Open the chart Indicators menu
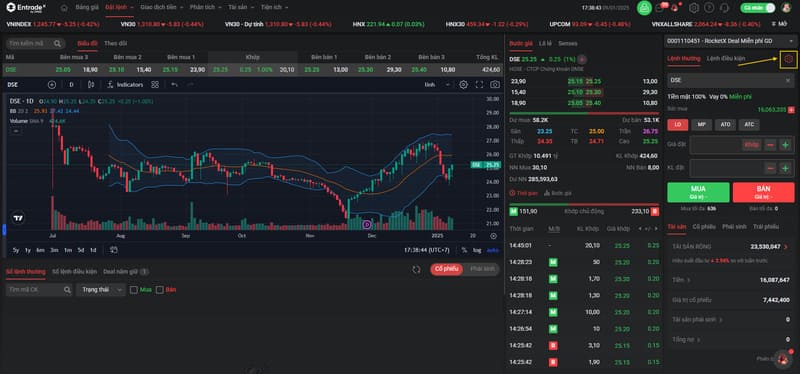Viewport: 800px width, 374px height. pos(126,85)
